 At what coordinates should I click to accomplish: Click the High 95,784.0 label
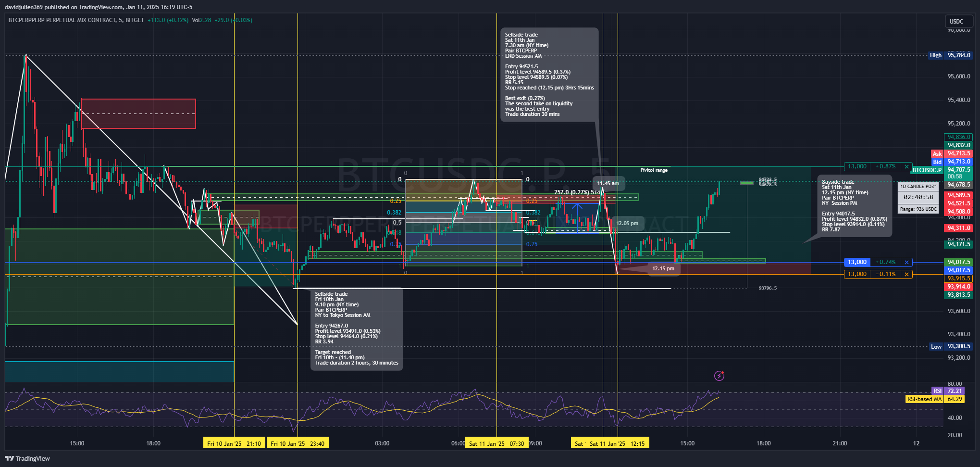951,55
